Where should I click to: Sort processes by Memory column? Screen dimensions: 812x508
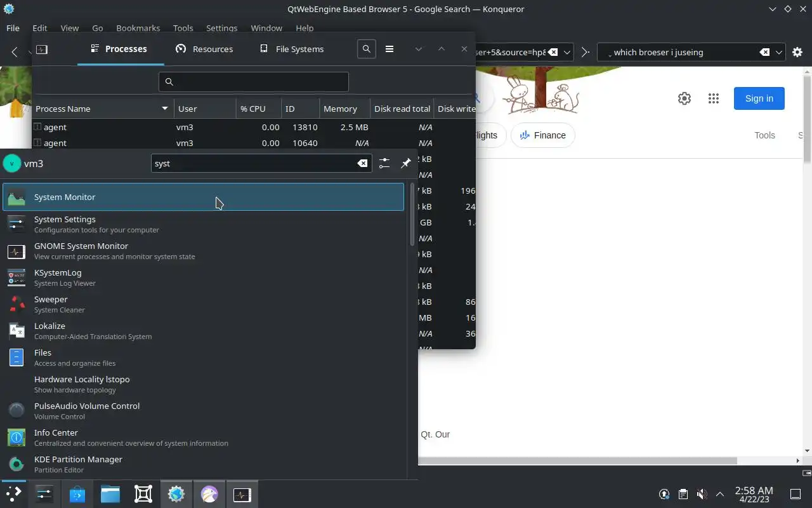[344, 109]
